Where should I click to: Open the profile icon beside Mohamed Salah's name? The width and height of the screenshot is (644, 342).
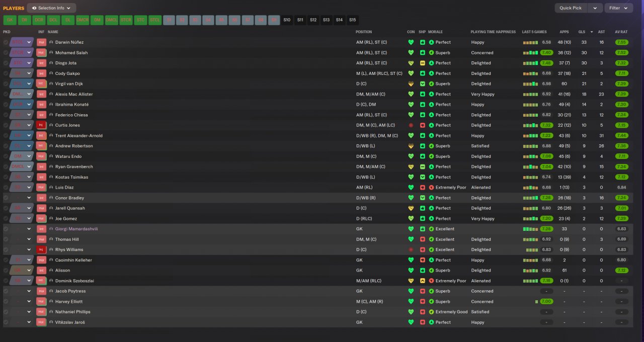pyautogui.click(x=51, y=53)
